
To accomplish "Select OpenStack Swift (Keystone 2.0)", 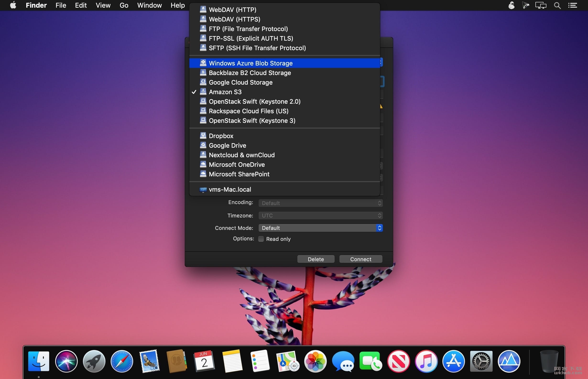I will (284, 102).
